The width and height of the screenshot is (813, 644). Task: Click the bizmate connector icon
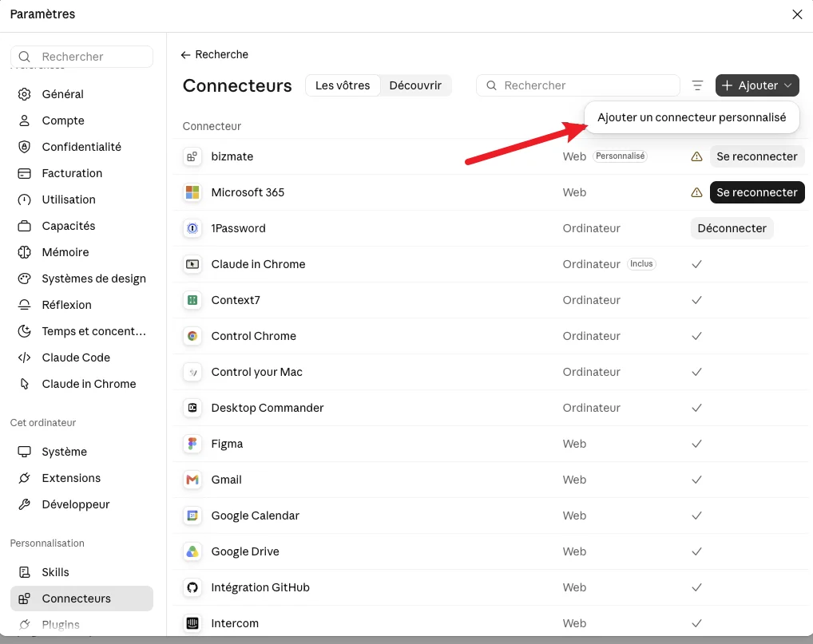click(x=192, y=156)
